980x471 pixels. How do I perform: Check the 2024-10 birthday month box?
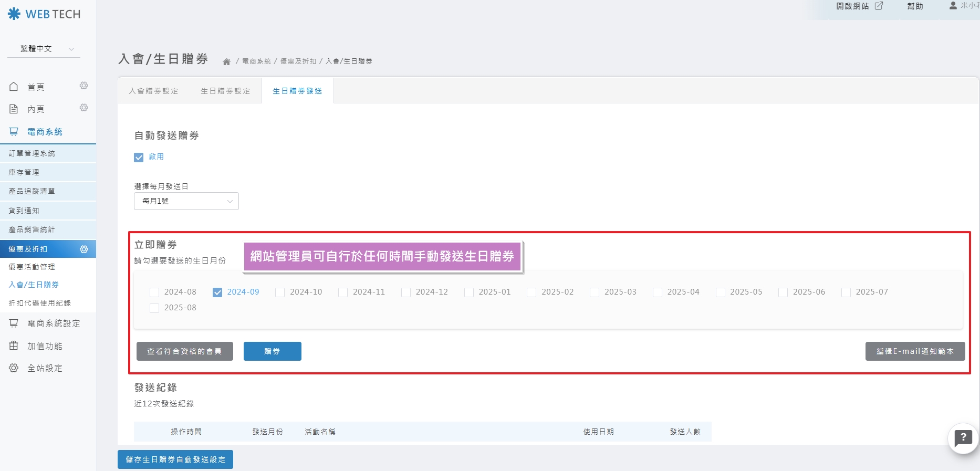280,292
